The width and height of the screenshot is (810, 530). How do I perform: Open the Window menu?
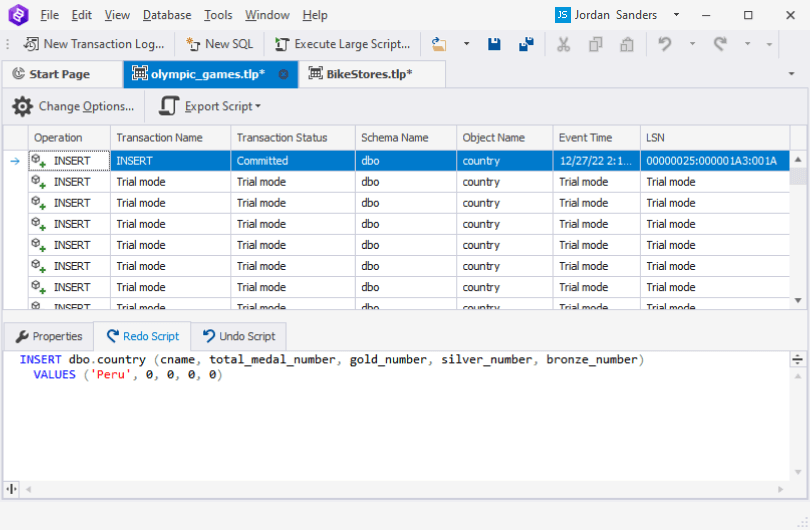(267, 15)
